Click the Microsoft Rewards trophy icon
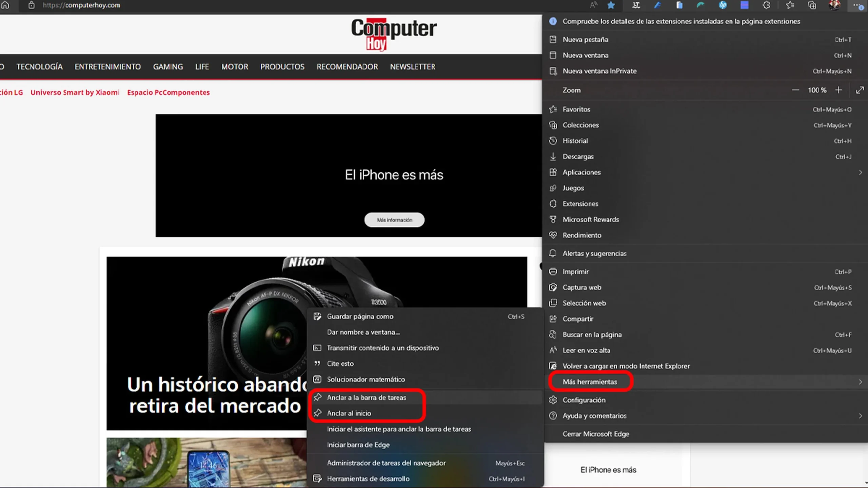Viewport: 868px width, 488px height. (x=553, y=219)
